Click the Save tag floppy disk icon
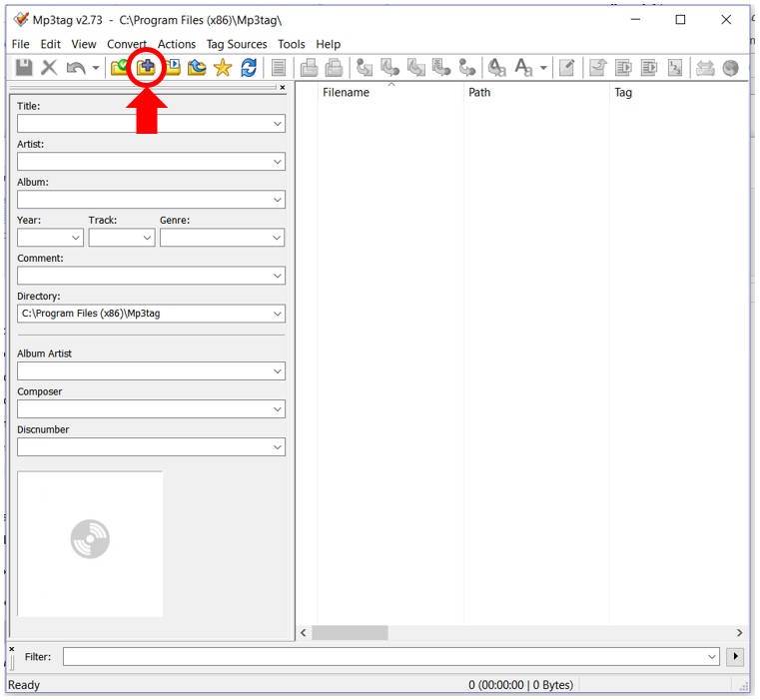Image resolution: width=760 pixels, height=700 pixels. coord(24,67)
